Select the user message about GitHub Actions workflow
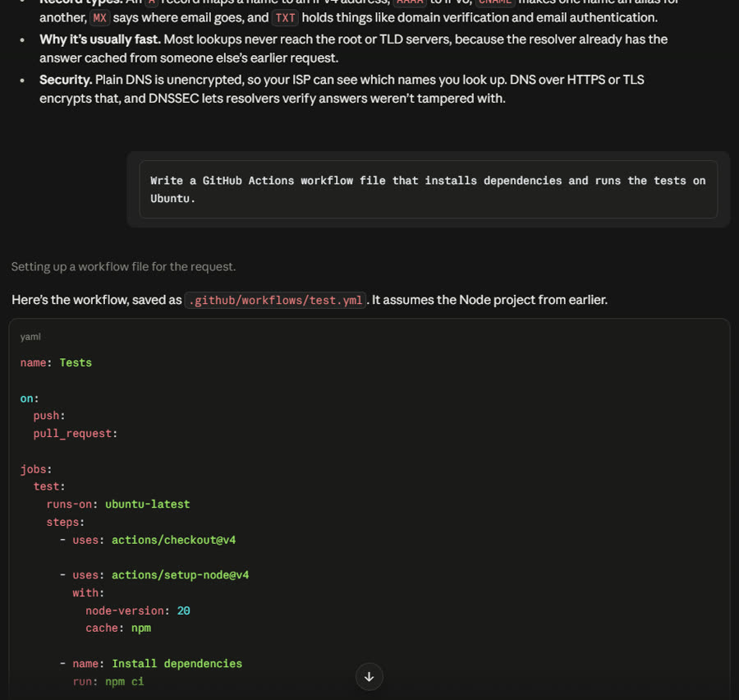The image size is (739, 700). click(428, 190)
